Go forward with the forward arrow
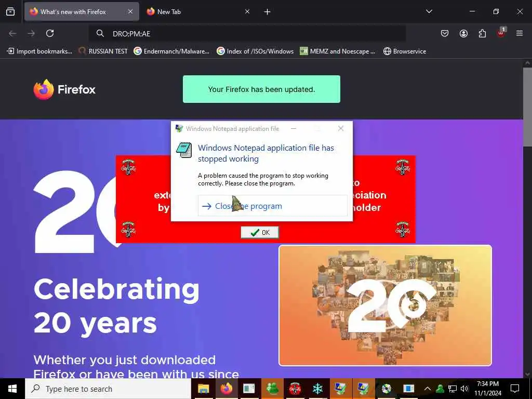532x399 pixels. point(31,33)
